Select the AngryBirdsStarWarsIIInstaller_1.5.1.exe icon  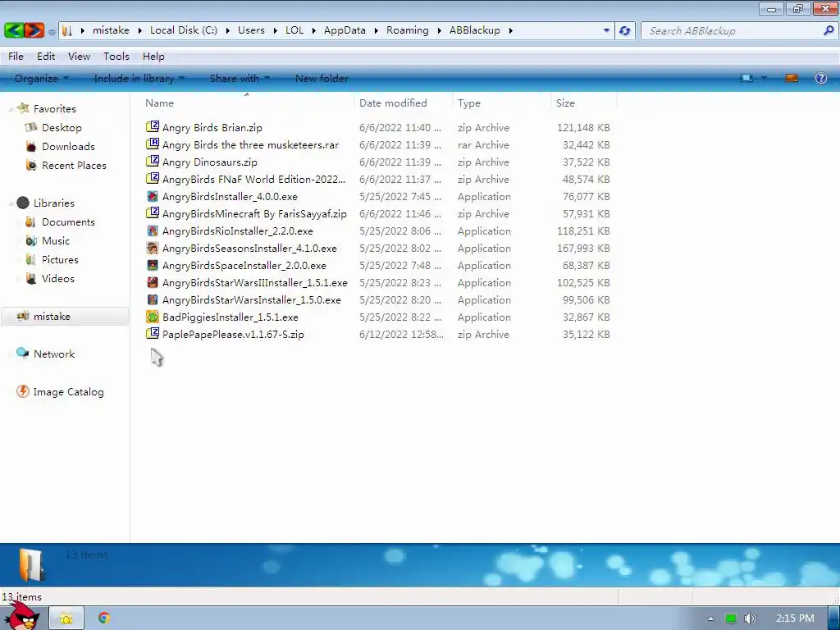(x=153, y=282)
